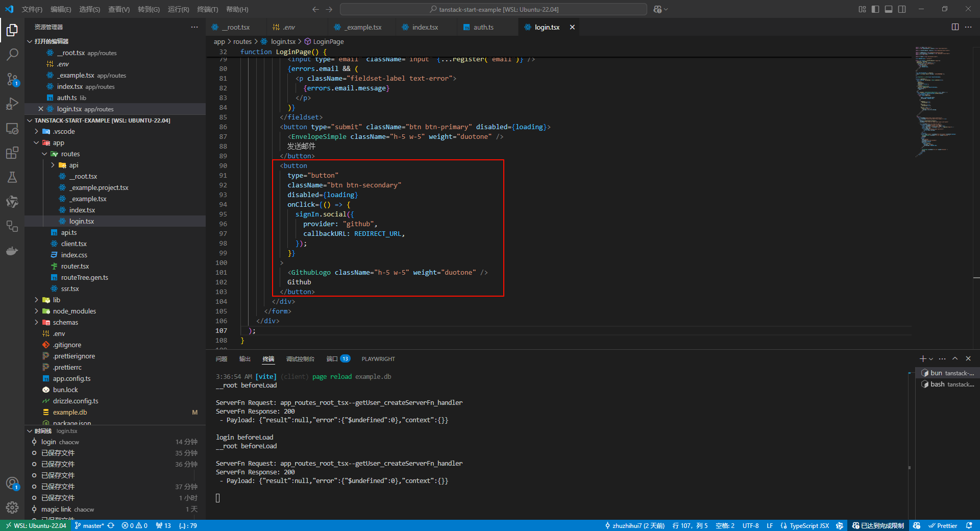The width and height of the screenshot is (980, 531).
Task: Open the Extensions view
Action: (x=12, y=153)
